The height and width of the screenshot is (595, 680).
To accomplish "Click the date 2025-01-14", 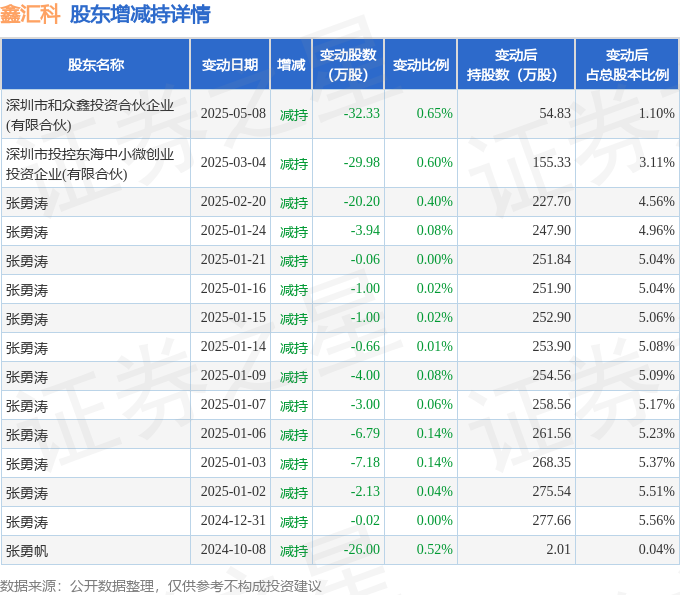I will point(233,347).
